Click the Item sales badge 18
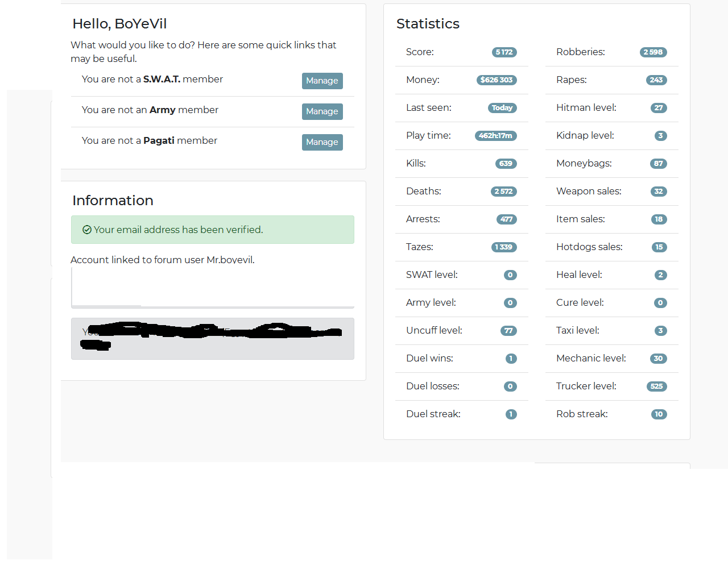The width and height of the screenshot is (728, 582). 659,219
